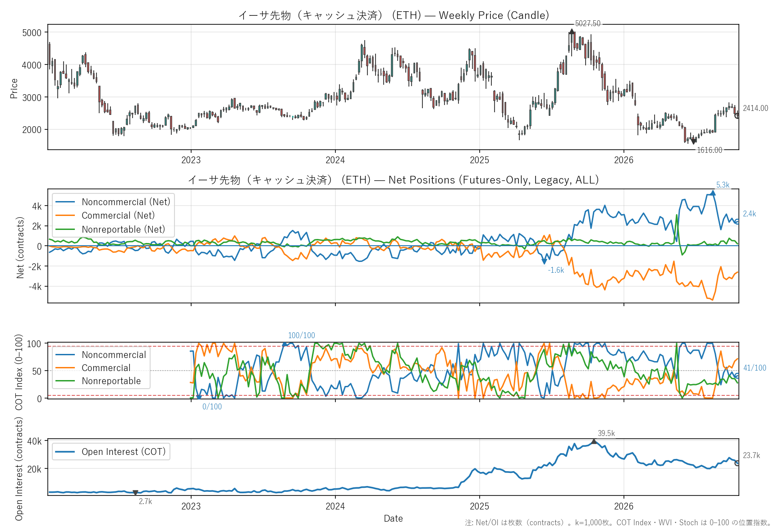This screenshot has height=532, width=779.
Task: Click the 2.4k noncommercial end value label
Action: point(750,214)
